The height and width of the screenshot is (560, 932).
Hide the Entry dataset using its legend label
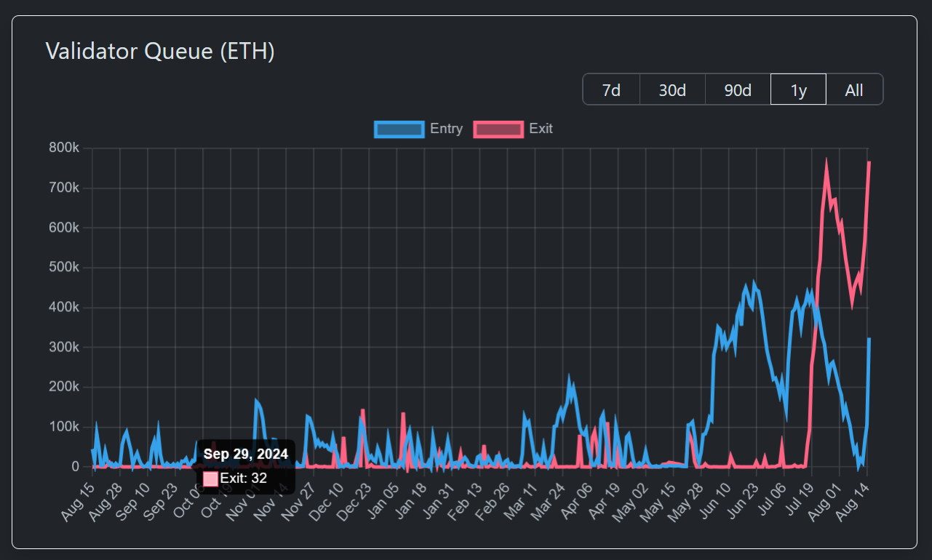pos(446,129)
